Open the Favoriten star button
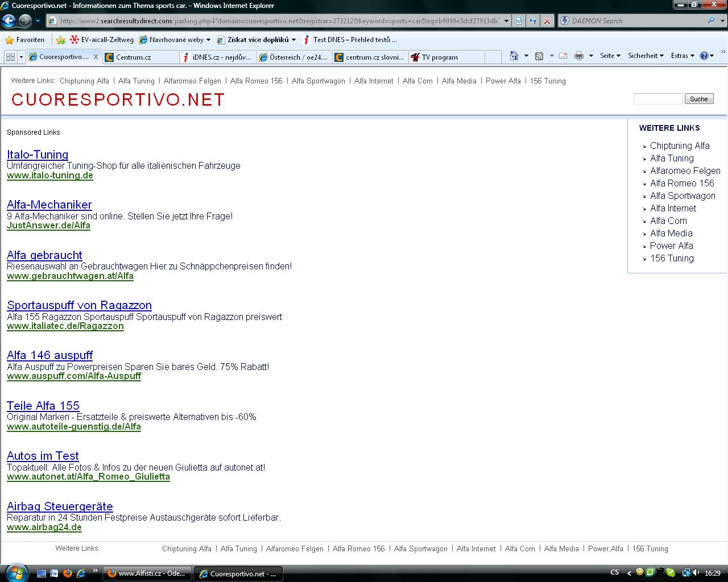 (x=25, y=40)
